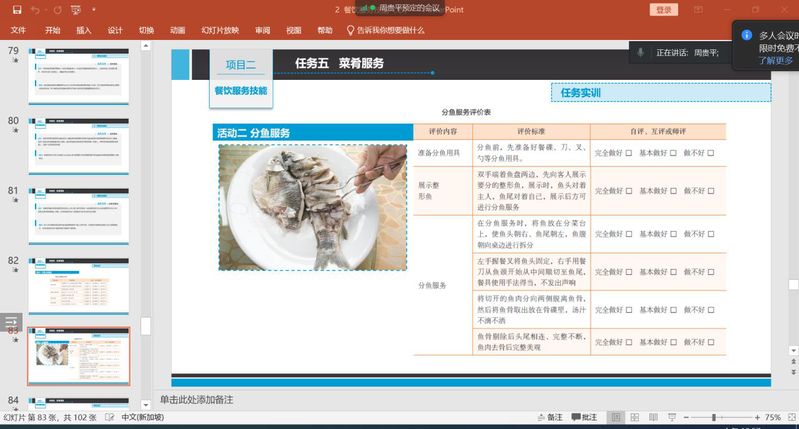Click the animation star under slide 81 number
The image size is (799, 429).
15,200
